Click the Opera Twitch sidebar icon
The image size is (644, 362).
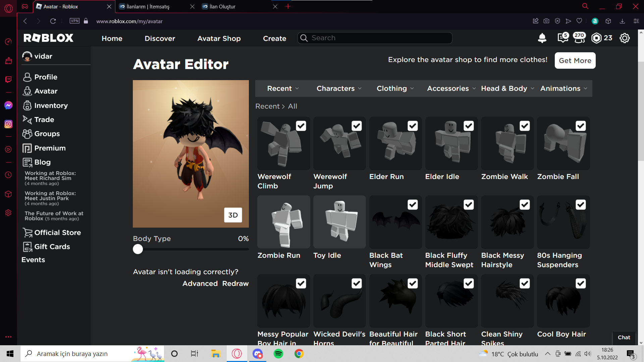(x=8, y=79)
